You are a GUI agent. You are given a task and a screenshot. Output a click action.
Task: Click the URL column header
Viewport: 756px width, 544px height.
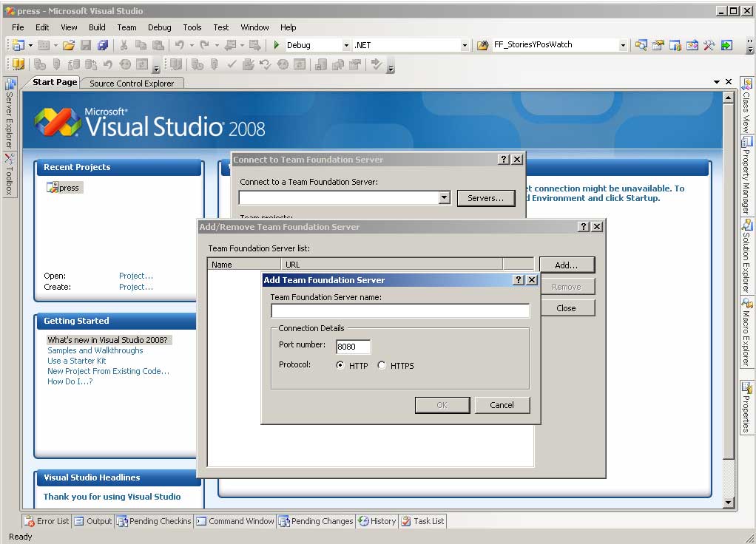pos(392,264)
